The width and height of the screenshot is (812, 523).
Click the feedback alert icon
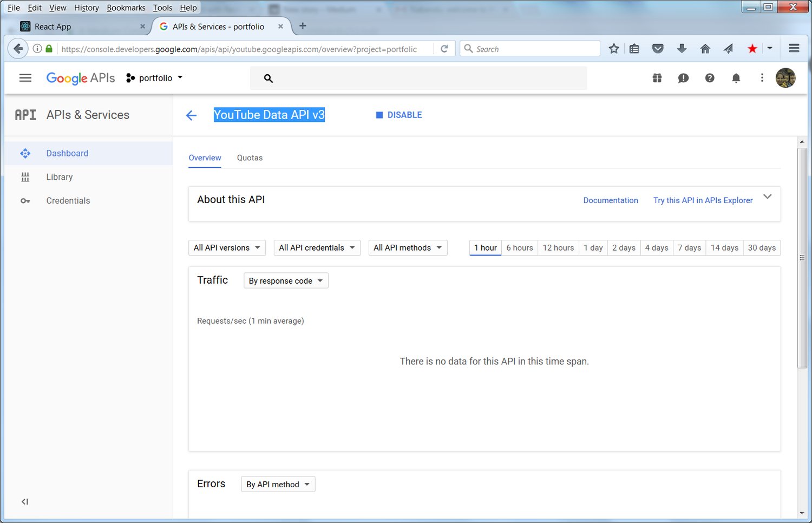(683, 78)
